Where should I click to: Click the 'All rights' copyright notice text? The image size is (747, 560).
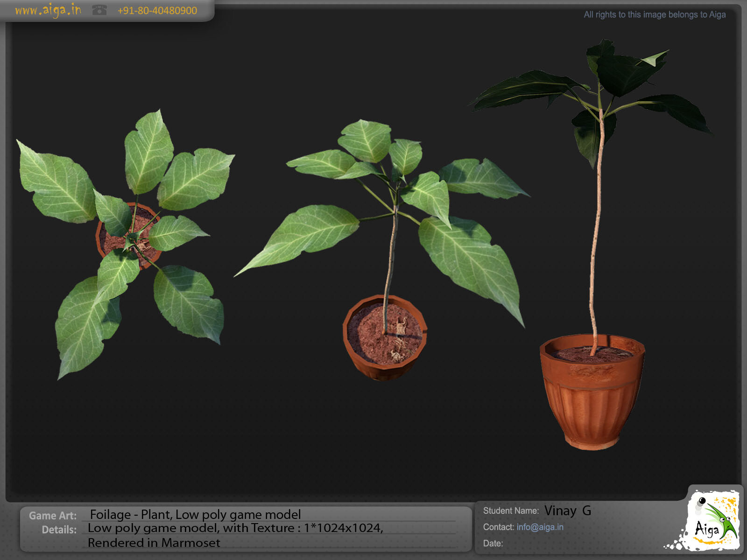[654, 14]
